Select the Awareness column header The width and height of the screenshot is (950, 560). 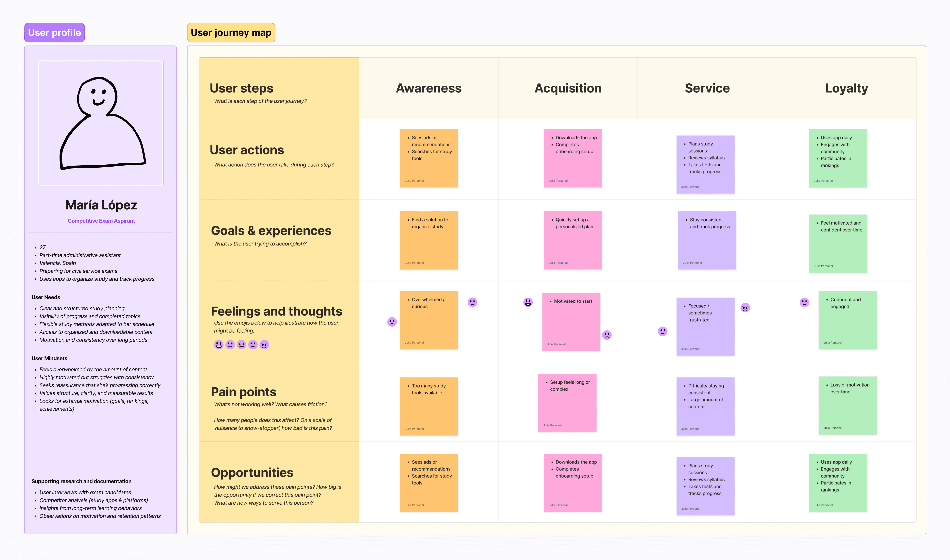[x=428, y=88]
